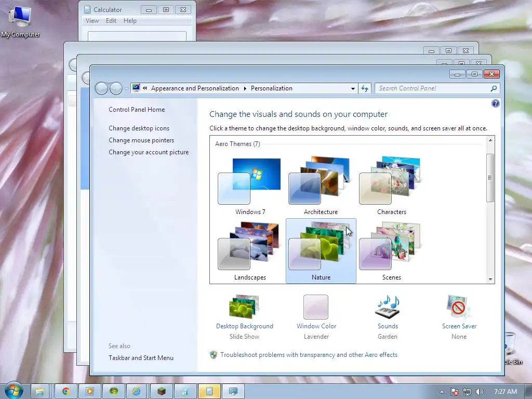Open Troubleshoot problems with transparency link
Viewport: 532px width, 399px height.
309,355
